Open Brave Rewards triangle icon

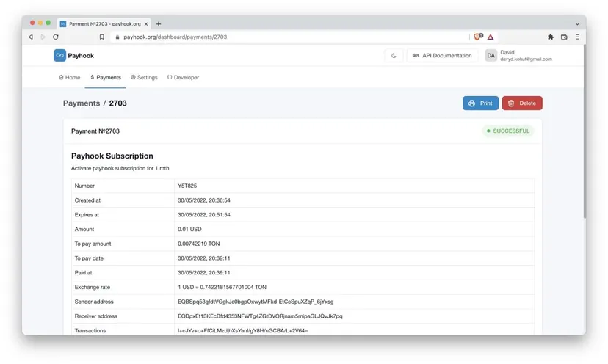pyautogui.click(x=491, y=37)
